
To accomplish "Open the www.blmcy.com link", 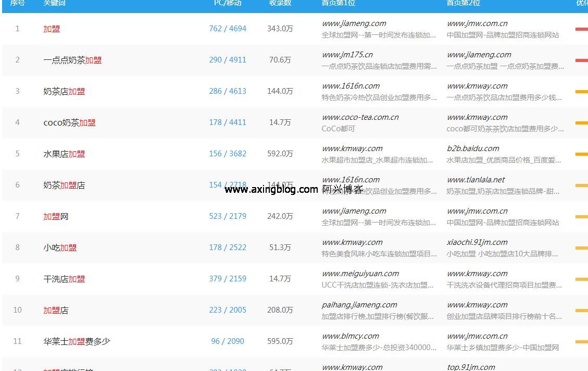I will click(351, 336).
